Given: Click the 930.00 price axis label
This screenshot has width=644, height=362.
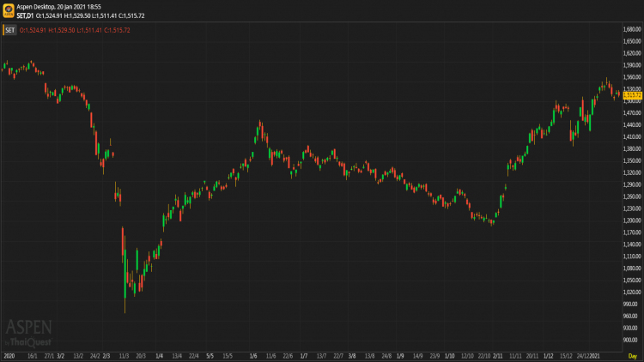Looking at the screenshot, I should pyautogui.click(x=630, y=328).
